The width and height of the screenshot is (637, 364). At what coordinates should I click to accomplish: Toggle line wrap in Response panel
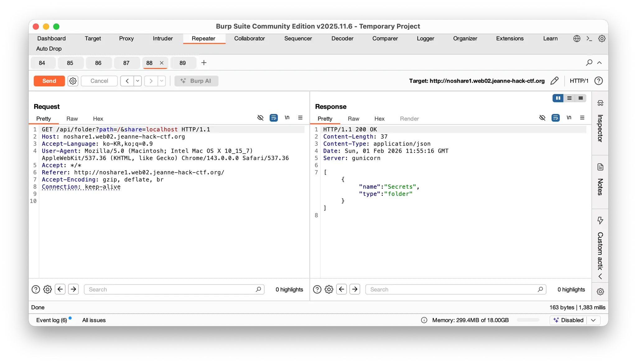point(556,118)
